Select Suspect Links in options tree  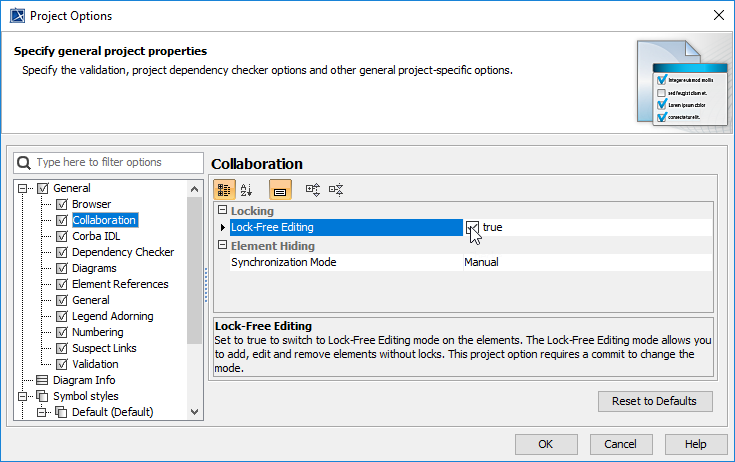click(x=104, y=348)
